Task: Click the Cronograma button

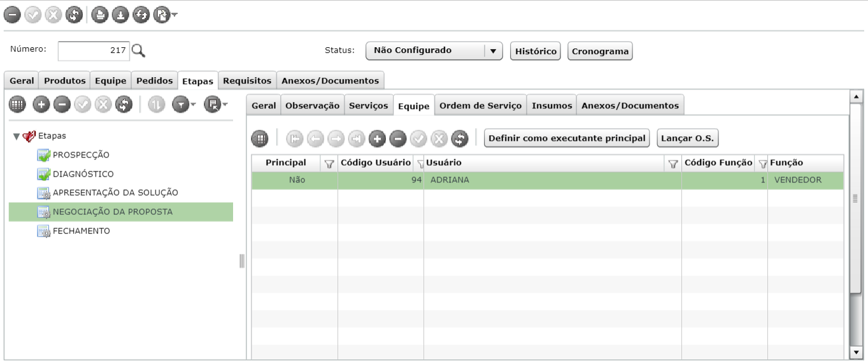Action: tap(600, 51)
